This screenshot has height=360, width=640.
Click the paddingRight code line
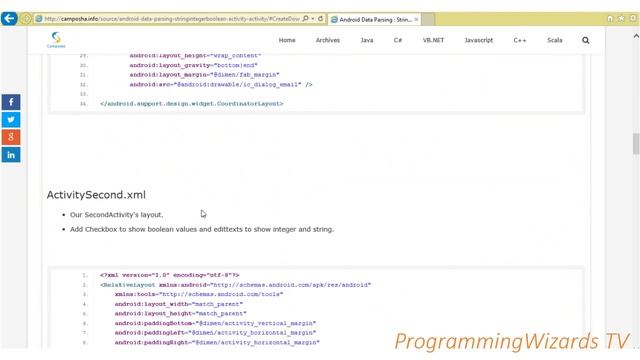[x=217, y=342]
